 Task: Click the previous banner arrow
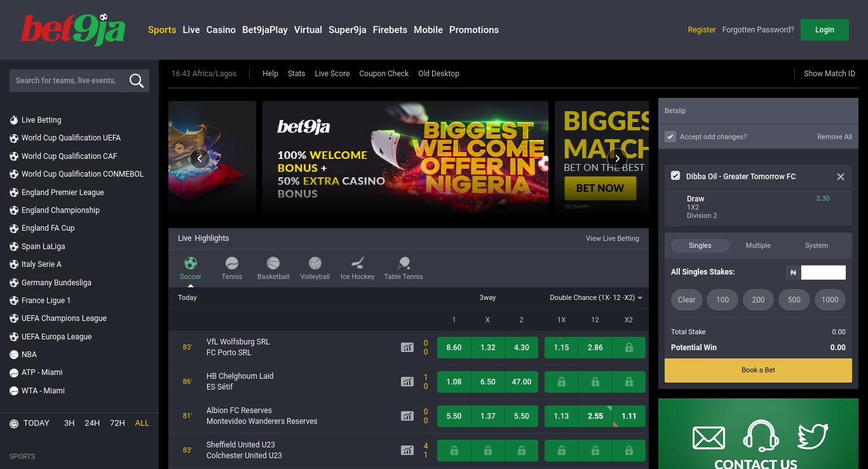click(x=200, y=158)
